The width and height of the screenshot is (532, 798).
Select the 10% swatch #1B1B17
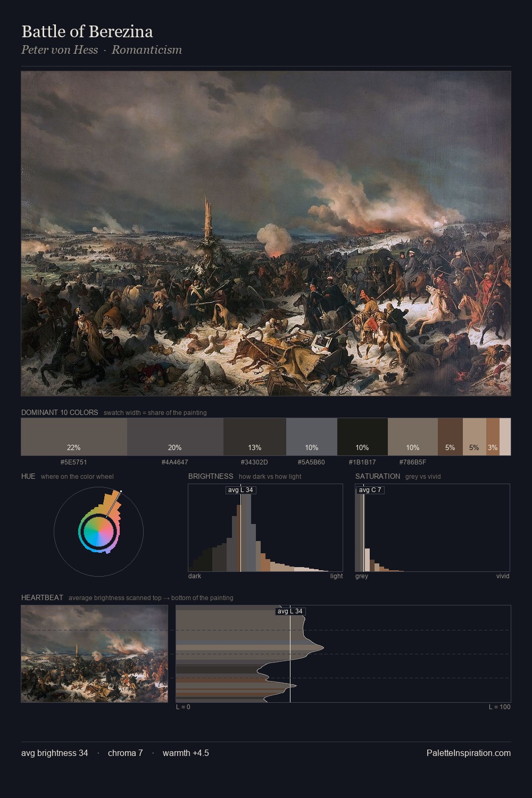pos(362,437)
